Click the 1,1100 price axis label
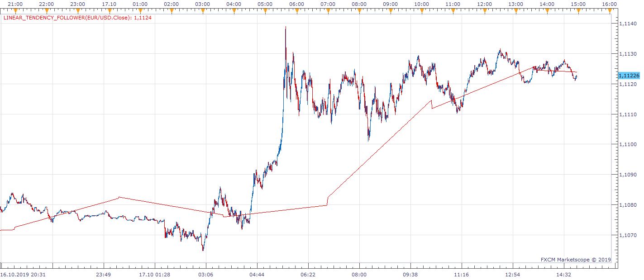Viewport: 644px width, 280px height. pyautogui.click(x=627, y=144)
